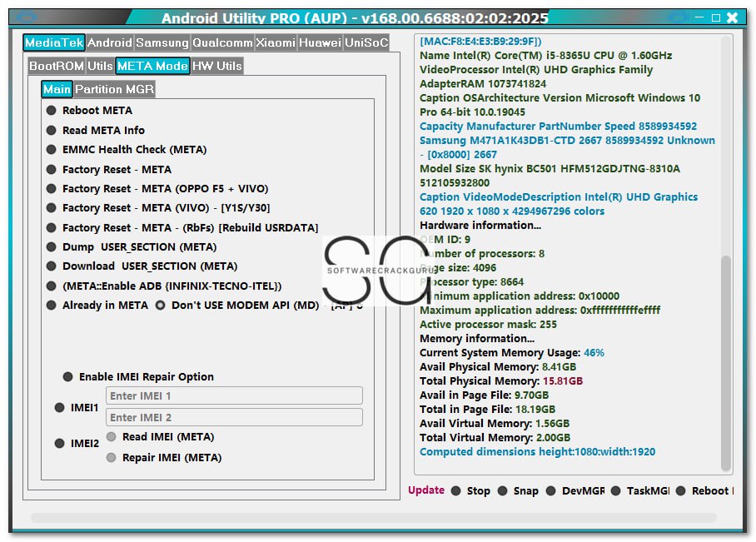Click the title bar left icon
756x542 pixels.
pyautogui.click(x=26, y=17)
